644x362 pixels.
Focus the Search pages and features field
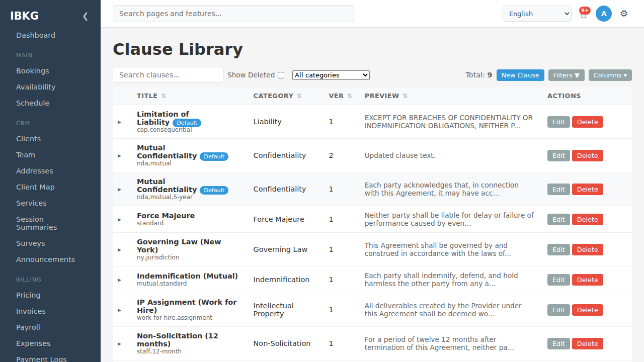[x=233, y=14]
